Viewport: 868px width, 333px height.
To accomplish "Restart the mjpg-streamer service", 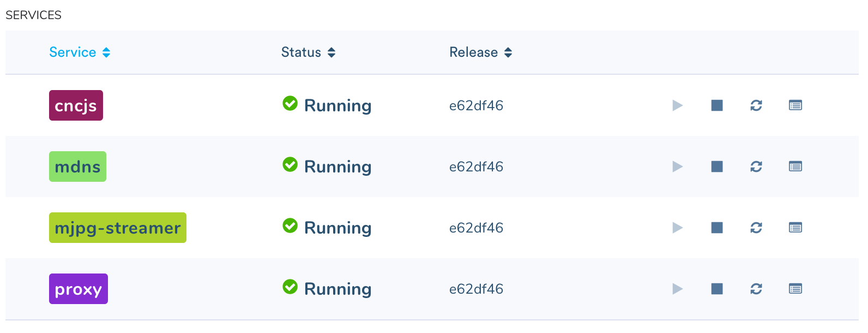I will [756, 228].
